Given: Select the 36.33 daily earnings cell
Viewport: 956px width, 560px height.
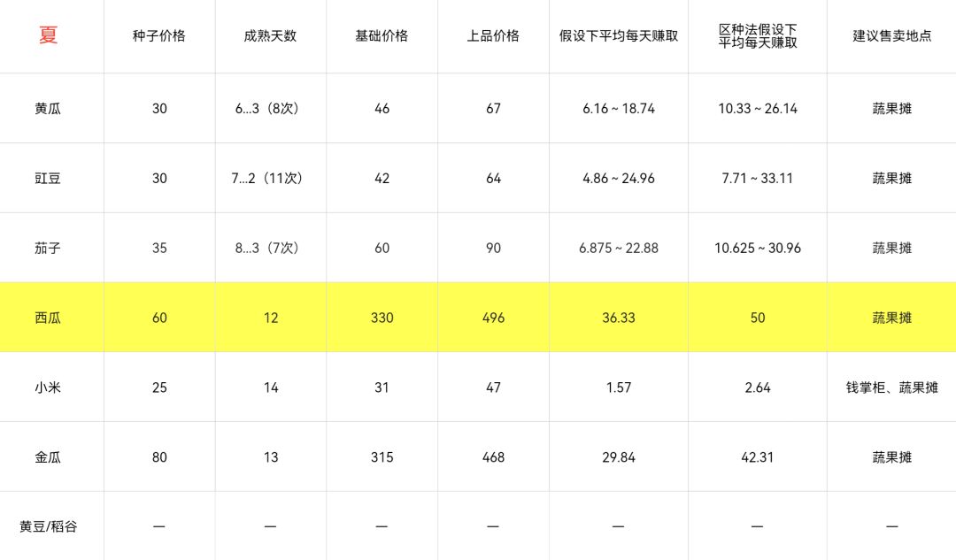Looking at the screenshot, I should coord(619,318).
